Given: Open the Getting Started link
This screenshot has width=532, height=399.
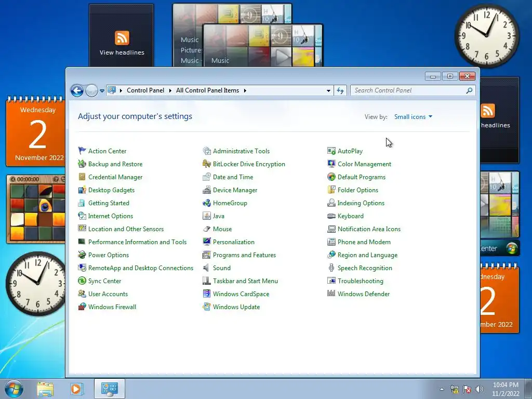Looking at the screenshot, I should 109,203.
